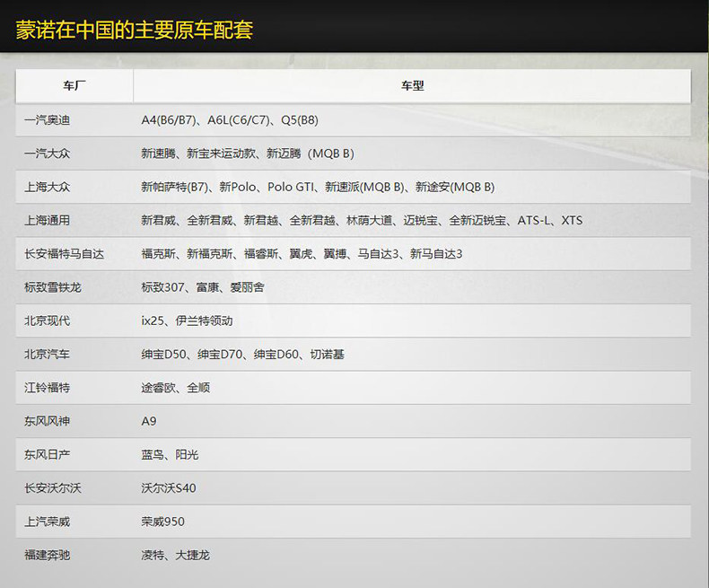
Task: Select the 福建奔驰 manufacturer cell
Action: pos(74,556)
